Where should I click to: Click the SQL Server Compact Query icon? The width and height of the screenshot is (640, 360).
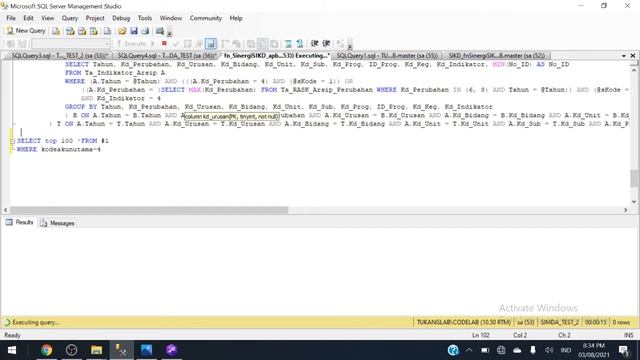pyautogui.click(x=107, y=31)
